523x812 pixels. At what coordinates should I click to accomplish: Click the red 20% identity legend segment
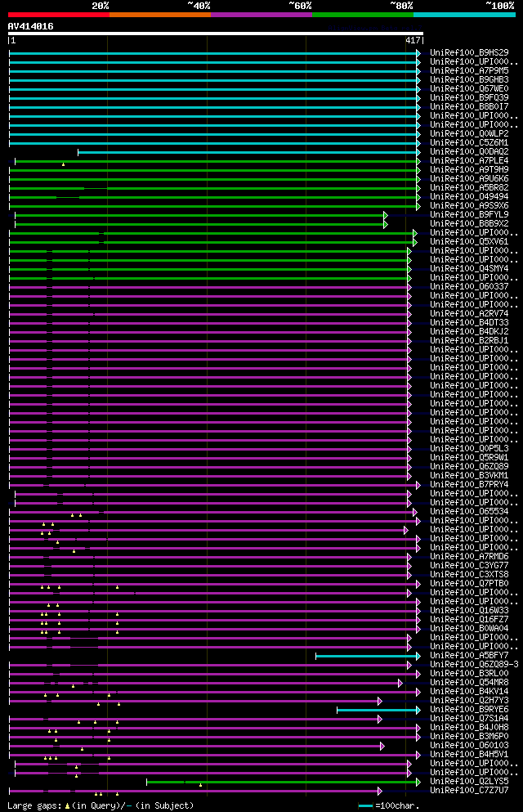point(59,15)
